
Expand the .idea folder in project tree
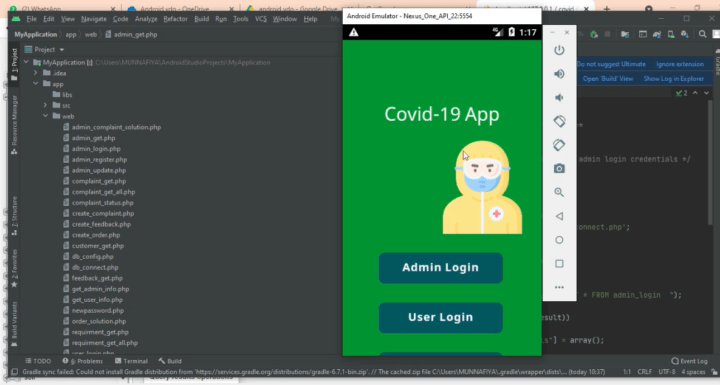36,73
